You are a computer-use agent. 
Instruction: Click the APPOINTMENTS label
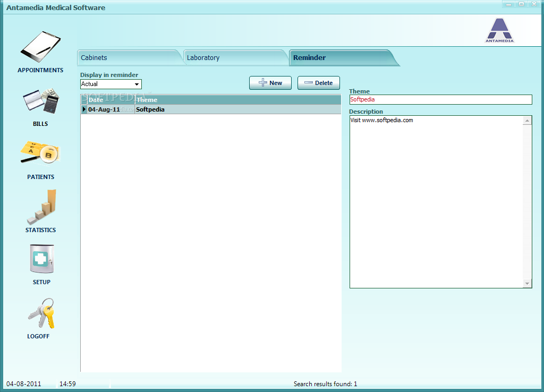click(x=40, y=70)
